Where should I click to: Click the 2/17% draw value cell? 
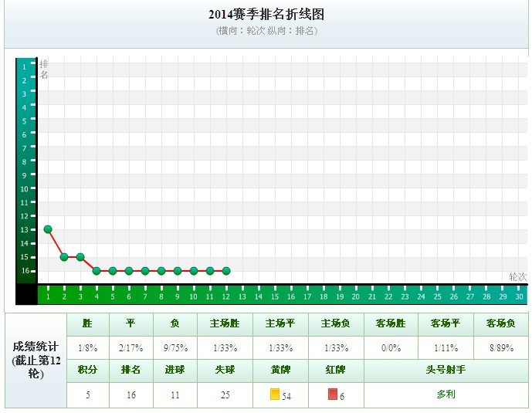click(131, 348)
